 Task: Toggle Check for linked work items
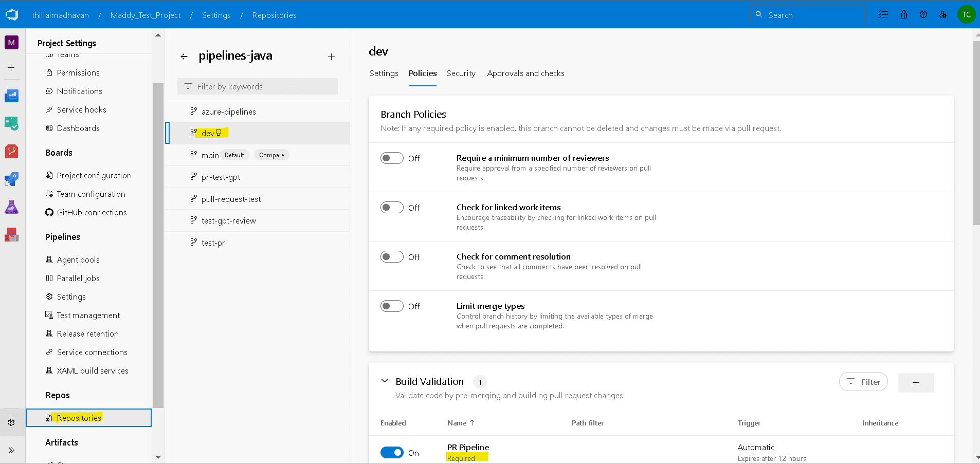[392, 207]
